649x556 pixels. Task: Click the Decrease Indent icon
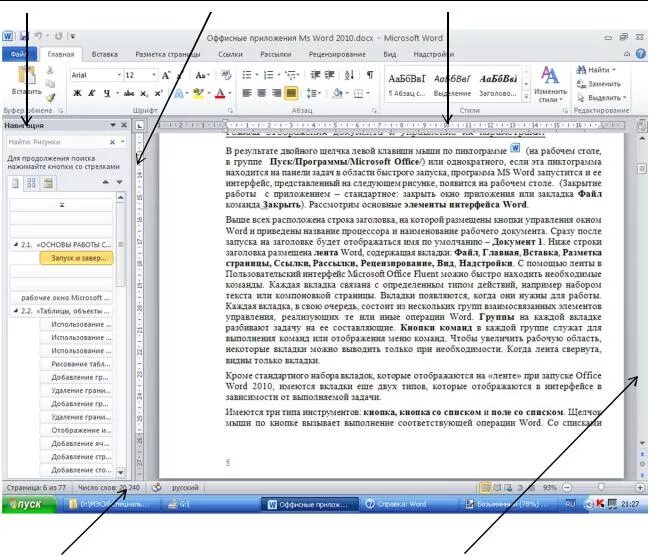[x=315, y=75]
